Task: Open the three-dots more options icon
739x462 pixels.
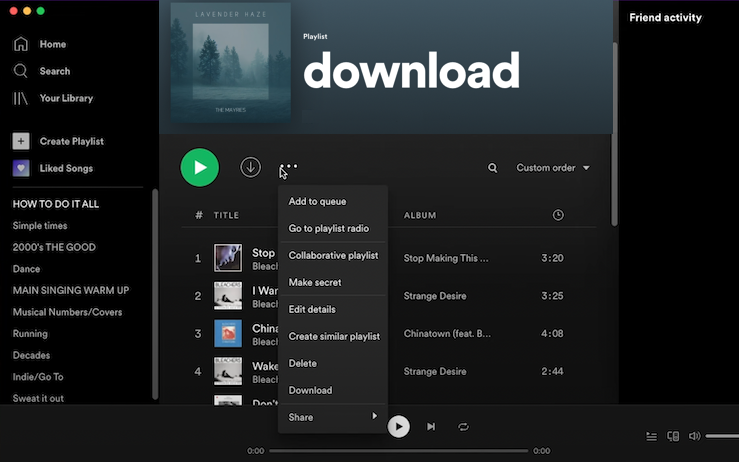Action: pyautogui.click(x=289, y=167)
